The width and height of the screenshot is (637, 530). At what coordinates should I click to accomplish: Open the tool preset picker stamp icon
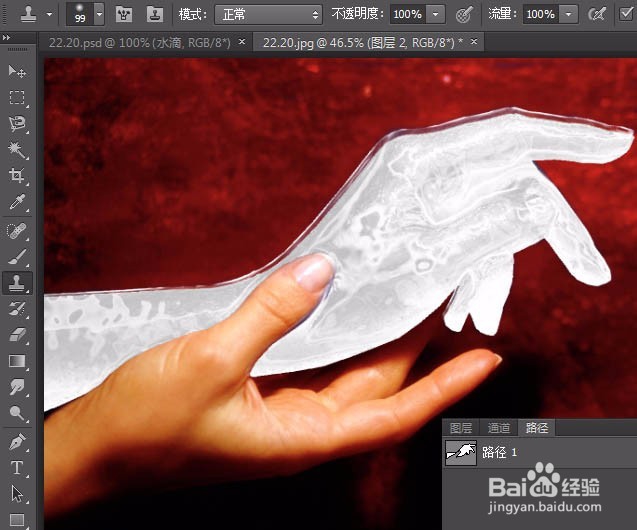(28, 15)
